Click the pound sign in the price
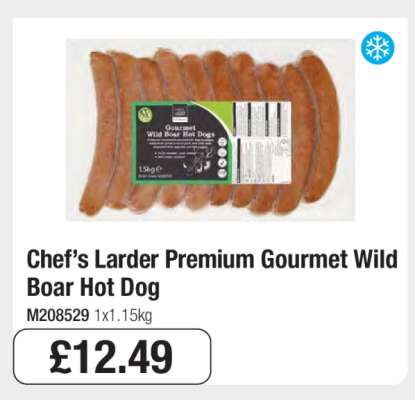 (x=61, y=357)
